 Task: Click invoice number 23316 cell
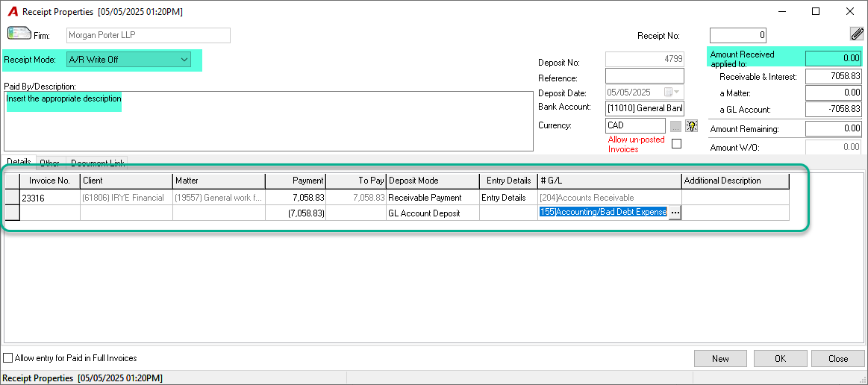tap(50, 198)
